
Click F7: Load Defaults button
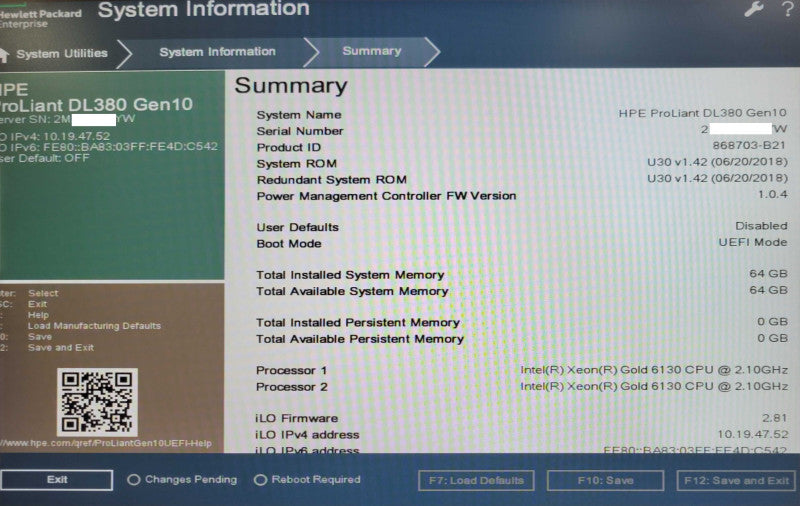coord(476,480)
